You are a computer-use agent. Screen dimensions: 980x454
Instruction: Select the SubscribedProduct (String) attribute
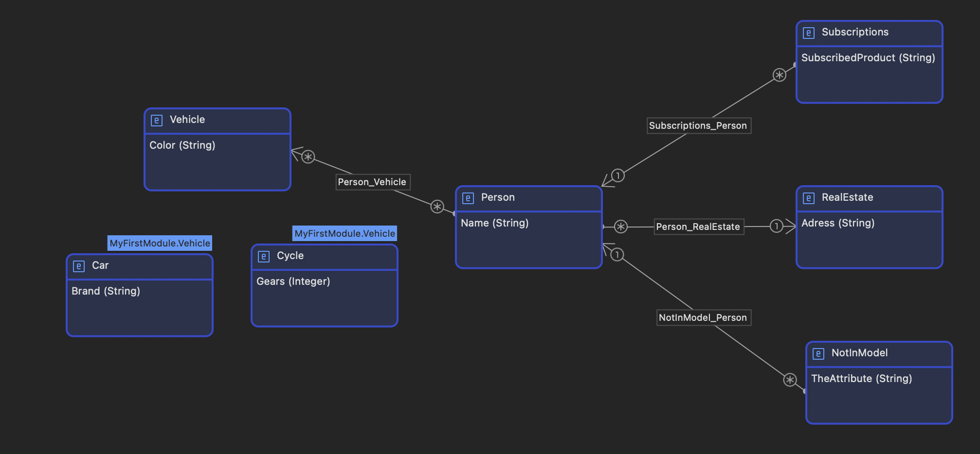(868, 58)
